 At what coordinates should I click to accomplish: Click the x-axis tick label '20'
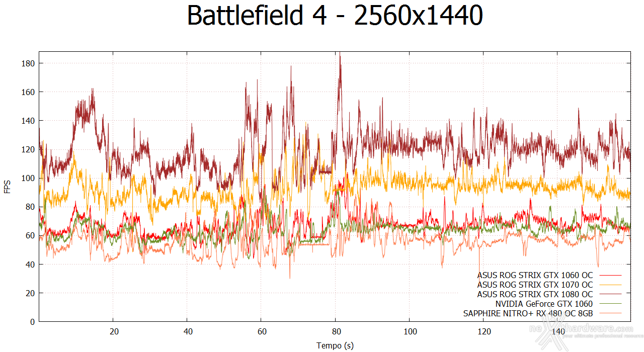pos(114,331)
